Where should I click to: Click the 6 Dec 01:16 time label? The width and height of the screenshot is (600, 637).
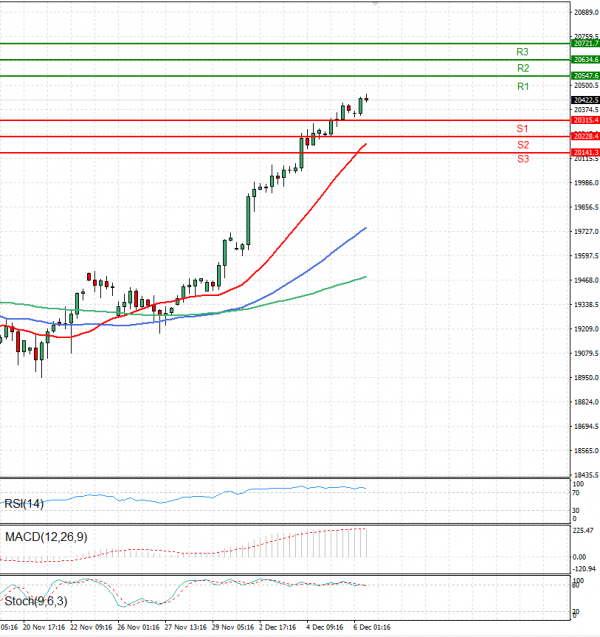tap(371, 628)
